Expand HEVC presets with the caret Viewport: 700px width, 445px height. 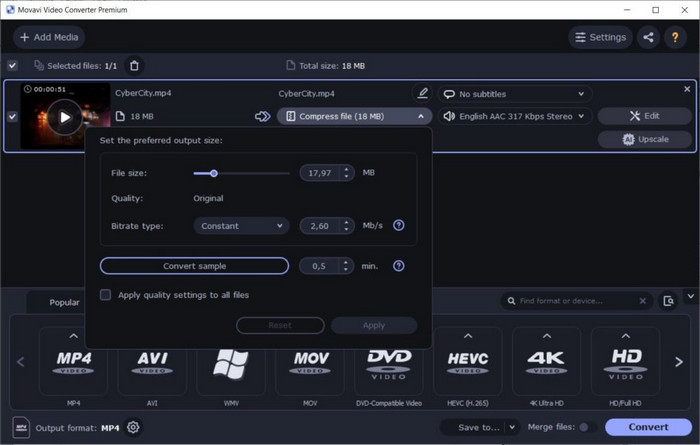[x=468, y=336]
